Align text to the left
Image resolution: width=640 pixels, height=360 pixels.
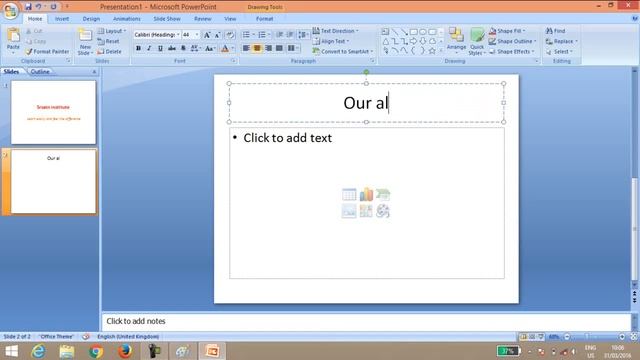tap(246, 48)
